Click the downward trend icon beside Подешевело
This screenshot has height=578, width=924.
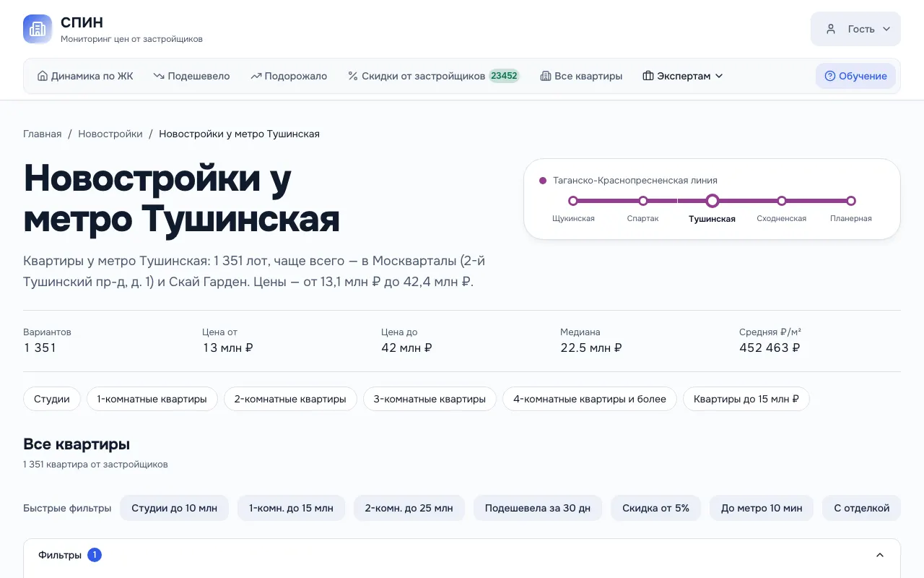pos(159,76)
